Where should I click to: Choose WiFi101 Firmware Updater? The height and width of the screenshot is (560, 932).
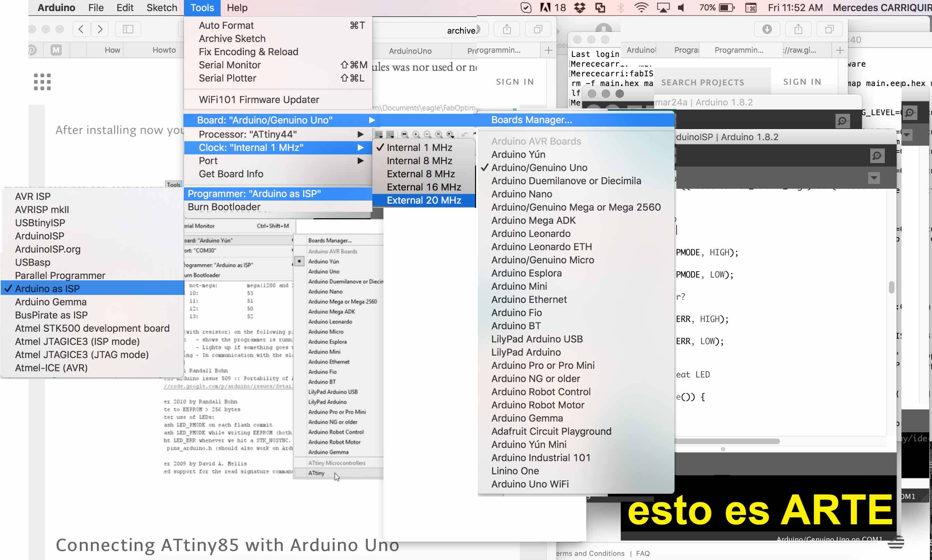pyautogui.click(x=278, y=100)
